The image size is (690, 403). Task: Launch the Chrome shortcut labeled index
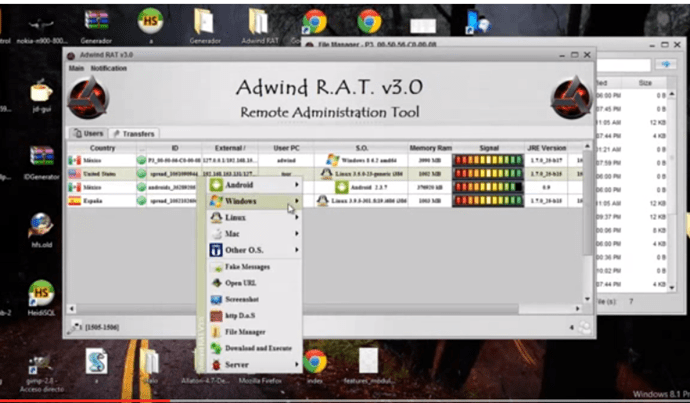(316, 362)
